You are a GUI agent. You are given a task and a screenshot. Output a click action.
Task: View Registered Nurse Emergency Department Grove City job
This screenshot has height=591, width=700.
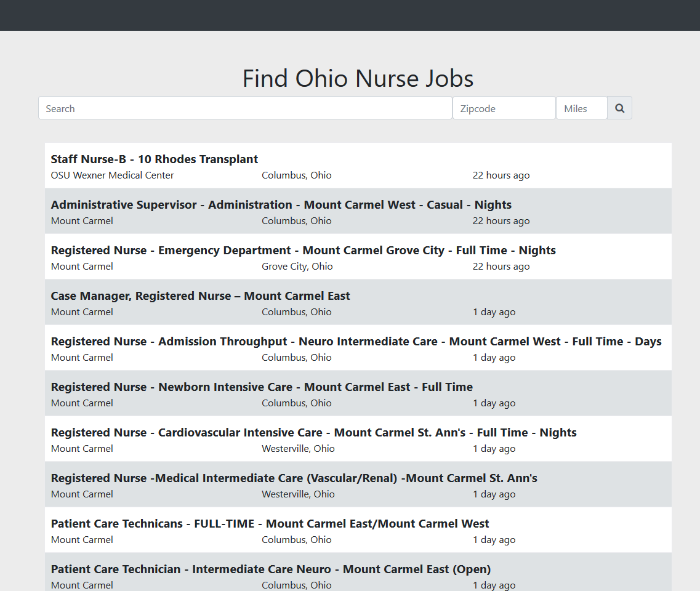click(303, 251)
